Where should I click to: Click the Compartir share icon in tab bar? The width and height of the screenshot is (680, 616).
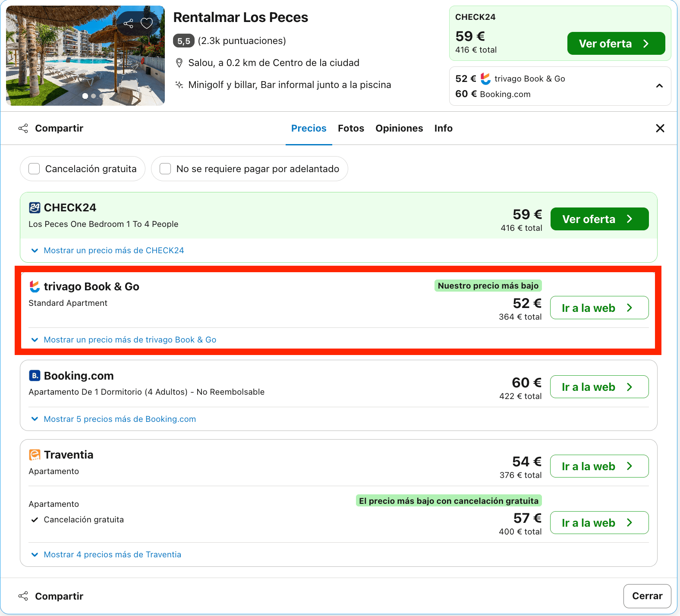pos(23,128)
